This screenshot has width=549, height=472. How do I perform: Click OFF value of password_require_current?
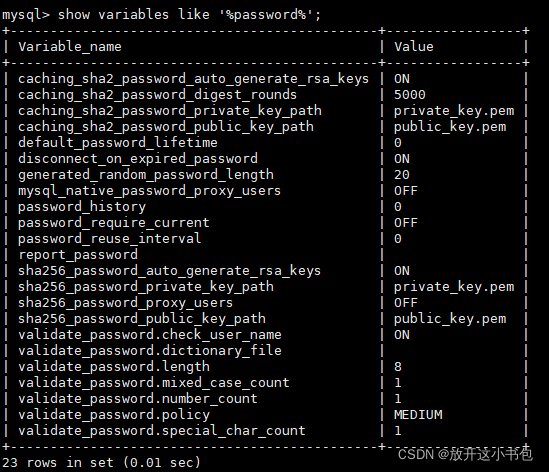coord(406,223)
